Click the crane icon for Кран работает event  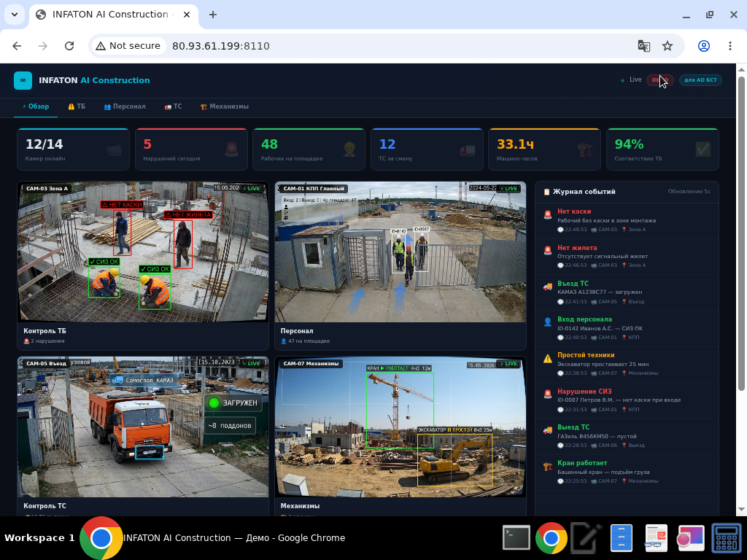coord(548,467)
